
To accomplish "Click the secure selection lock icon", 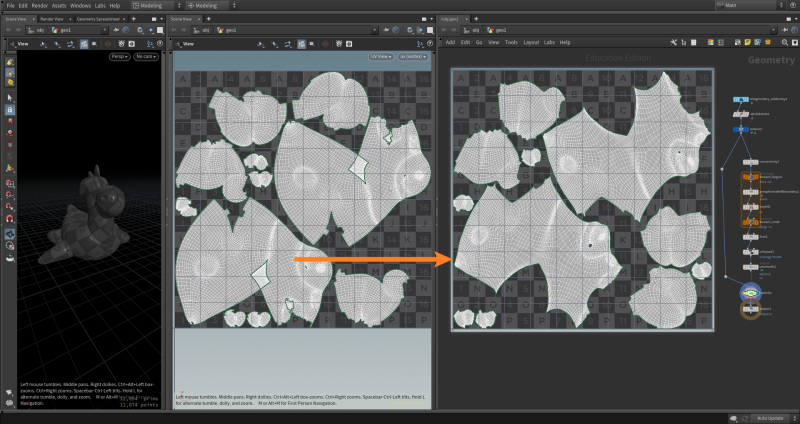I will (x=10, y=109).
